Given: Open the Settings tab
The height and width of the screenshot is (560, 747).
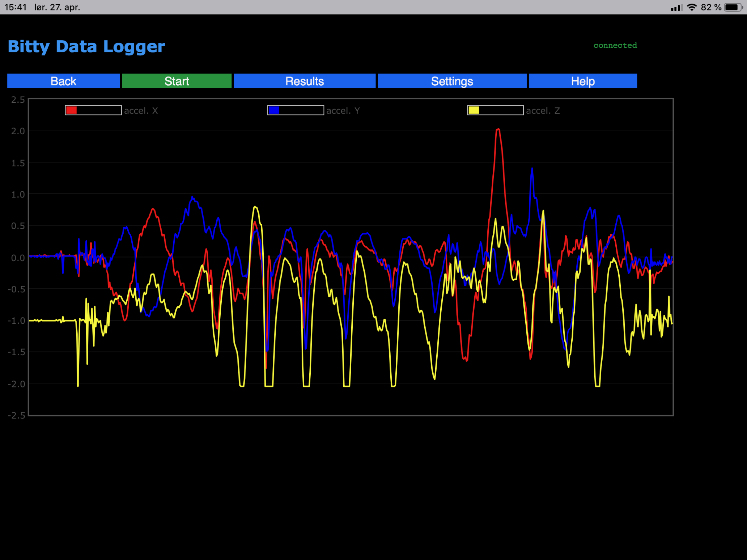Looking at the screenshot, I should 452,81.
